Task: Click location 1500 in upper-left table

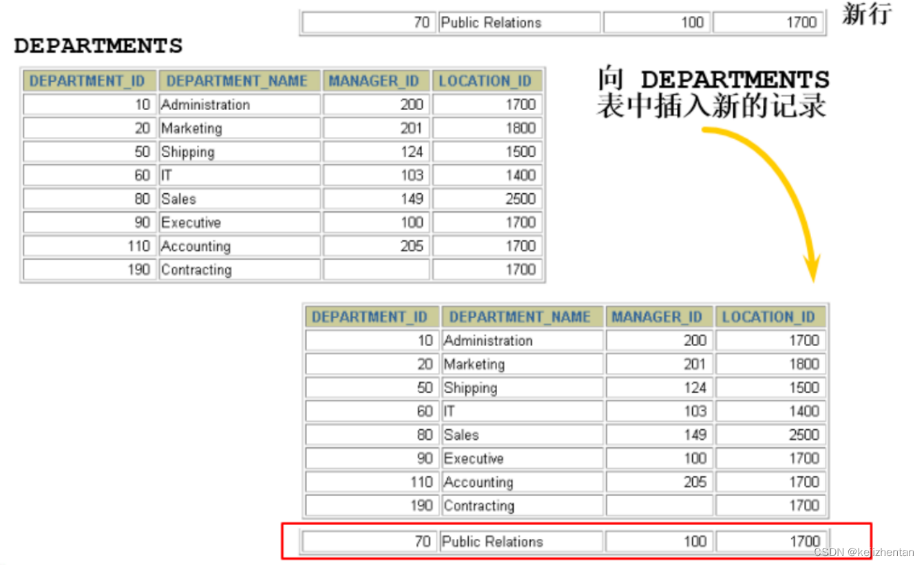Action: (x=521, y=152)
